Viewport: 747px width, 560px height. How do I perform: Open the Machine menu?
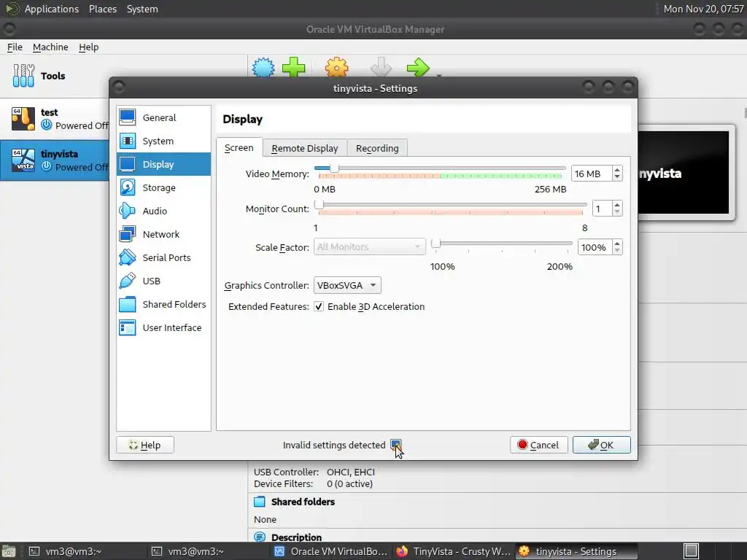(50, 47)
